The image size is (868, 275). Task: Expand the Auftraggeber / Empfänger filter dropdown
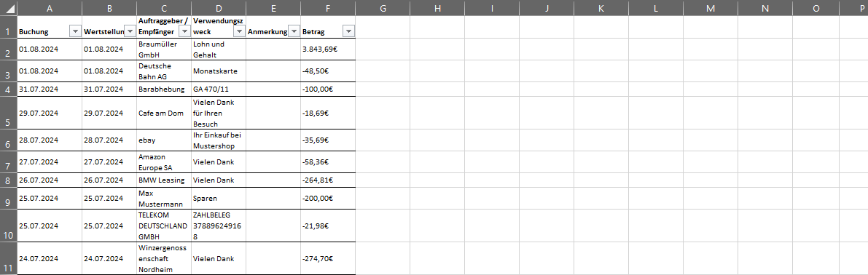(184, 32)
